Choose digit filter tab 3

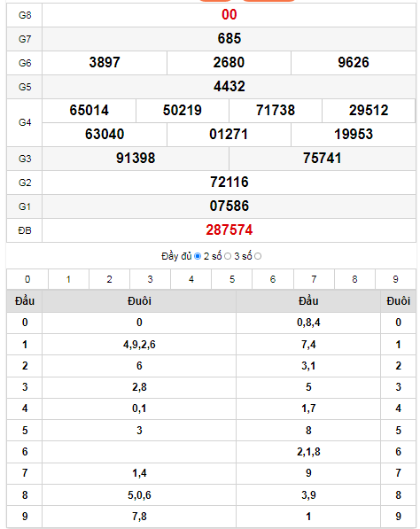pos(150,279)
